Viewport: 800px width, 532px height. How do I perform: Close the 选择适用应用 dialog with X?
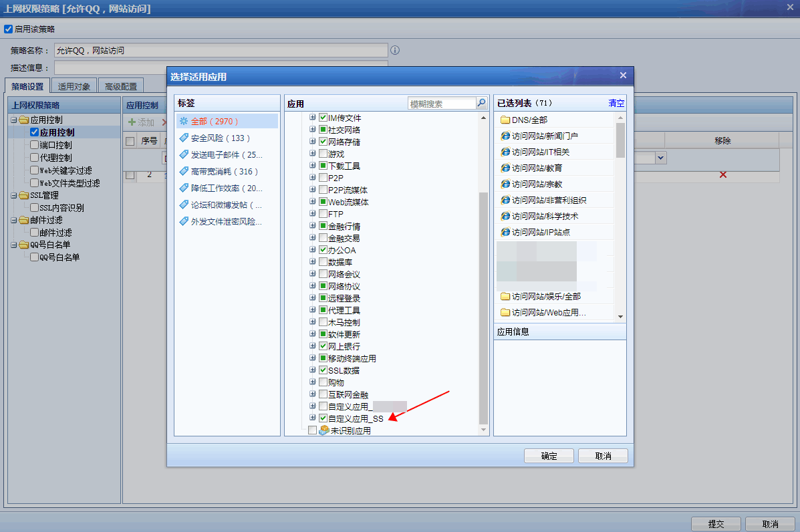click(623, 76)
